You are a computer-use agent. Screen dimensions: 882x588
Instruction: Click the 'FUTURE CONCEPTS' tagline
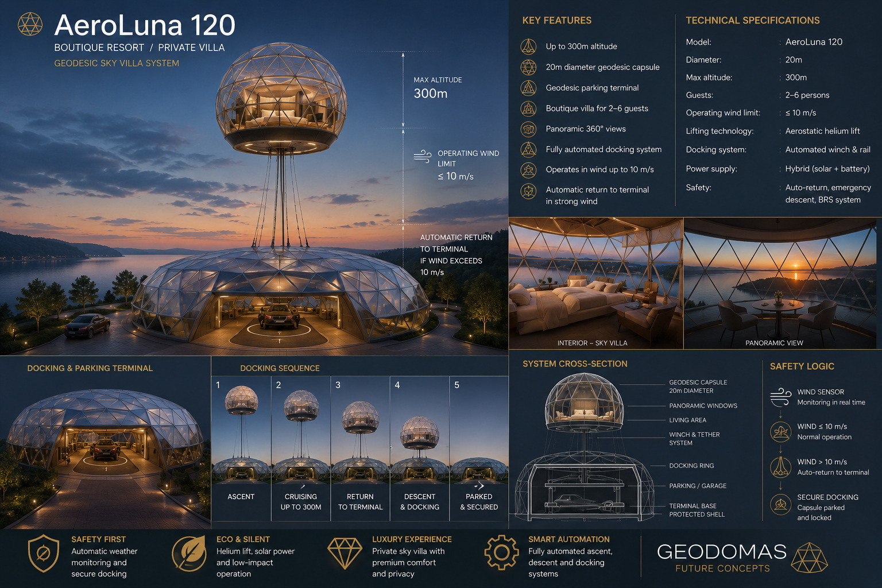pos(722,568)
